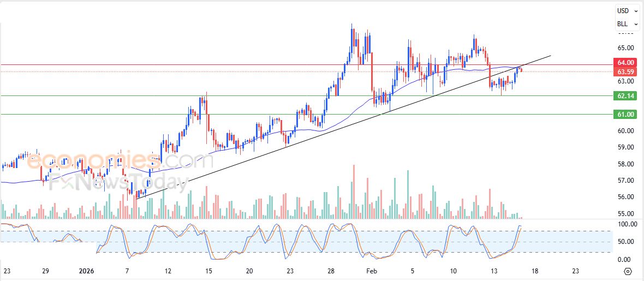Select date 13 on the time axis
644x281 pixels.
(x=493, y=271)
